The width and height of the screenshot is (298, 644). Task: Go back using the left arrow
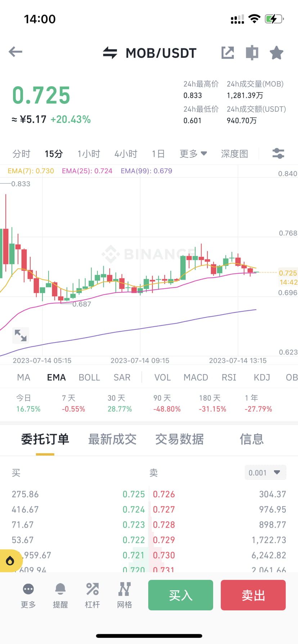(15, 52)
